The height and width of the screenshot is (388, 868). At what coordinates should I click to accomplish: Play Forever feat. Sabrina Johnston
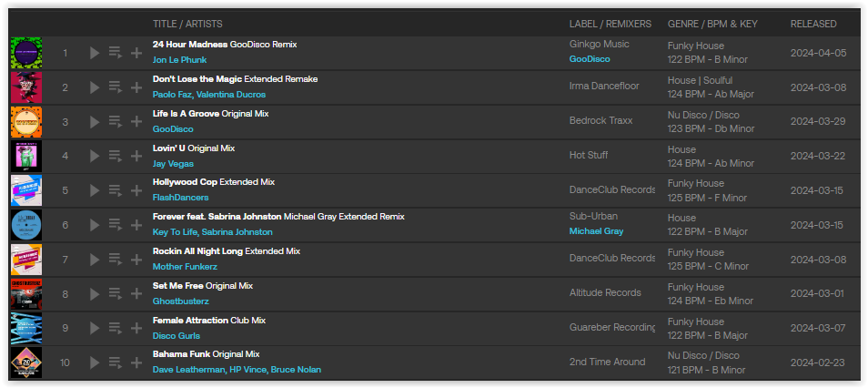[x=95, y=225]
